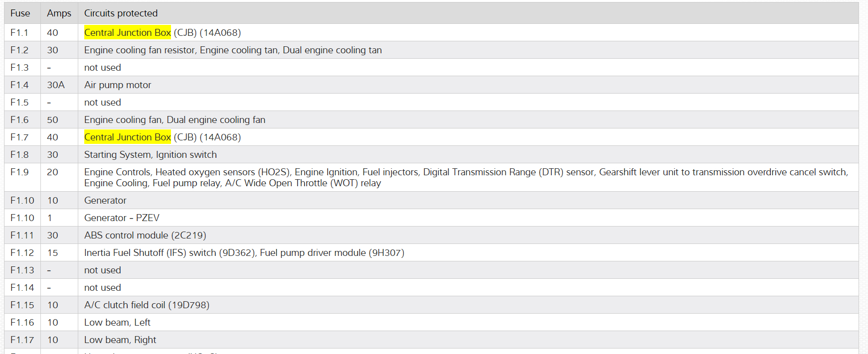This screenshot has width=868, height=354.
Task: Click highlighted Central Junction Box in F1.7 row
Action: [128, 137]
